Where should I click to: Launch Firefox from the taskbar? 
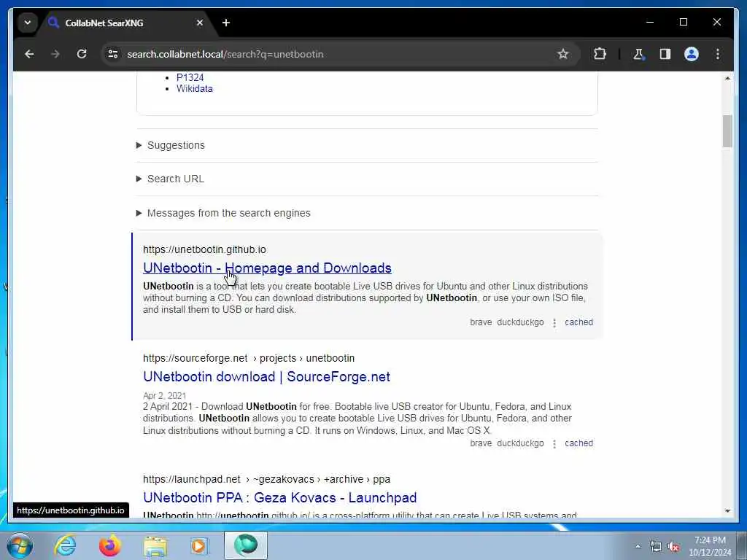pos(110,545)
